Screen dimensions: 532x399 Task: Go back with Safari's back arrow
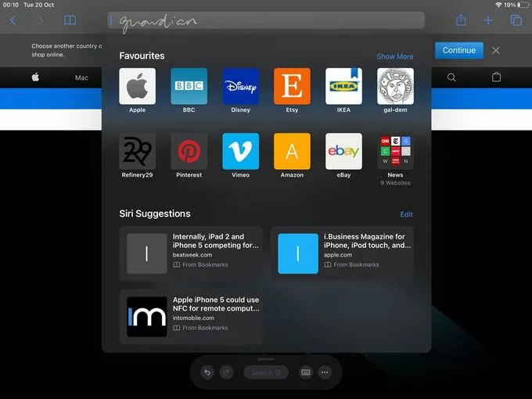[13, 20]
